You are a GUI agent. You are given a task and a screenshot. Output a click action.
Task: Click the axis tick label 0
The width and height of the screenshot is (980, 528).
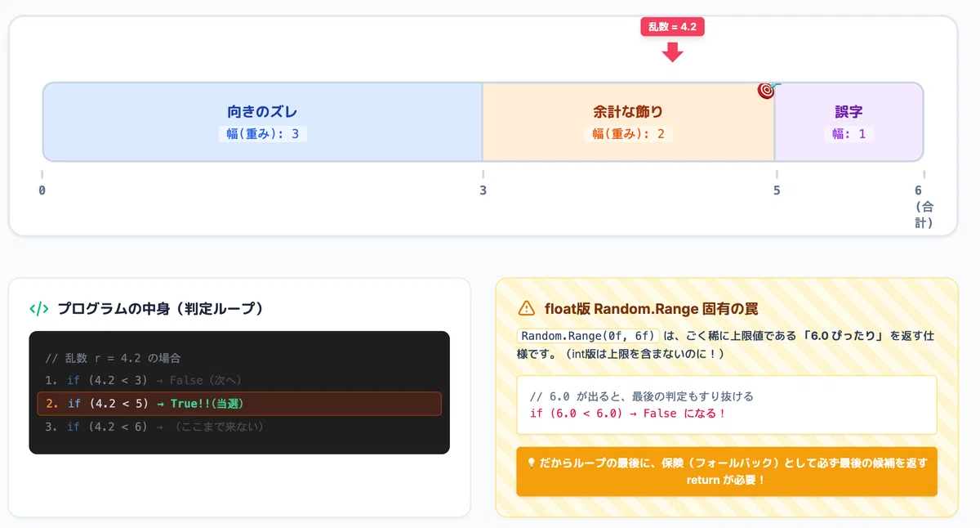[x=42, y=190]
